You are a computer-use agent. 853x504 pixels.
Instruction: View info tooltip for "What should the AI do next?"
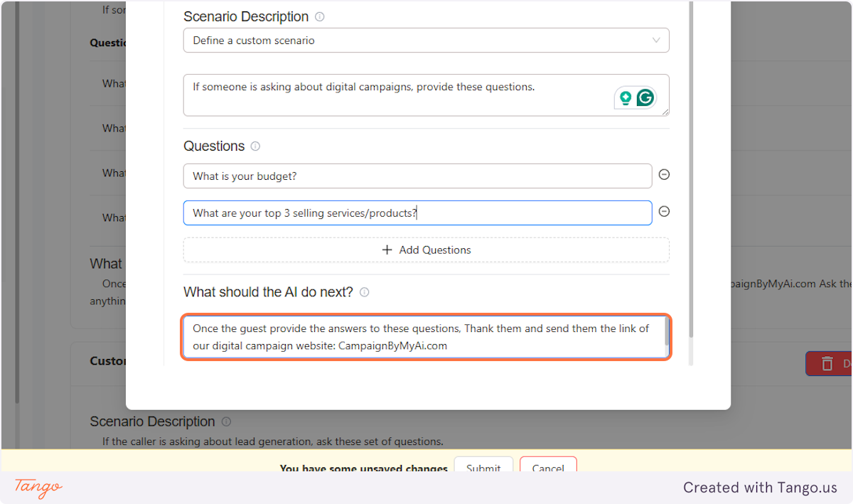pos(364,291)
